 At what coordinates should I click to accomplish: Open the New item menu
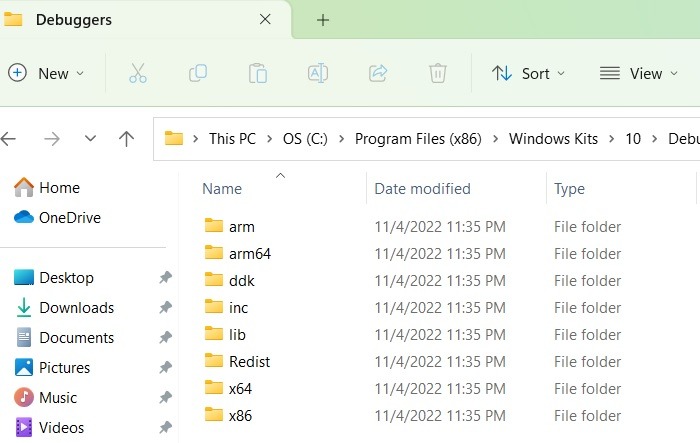(x=46, y=73)
